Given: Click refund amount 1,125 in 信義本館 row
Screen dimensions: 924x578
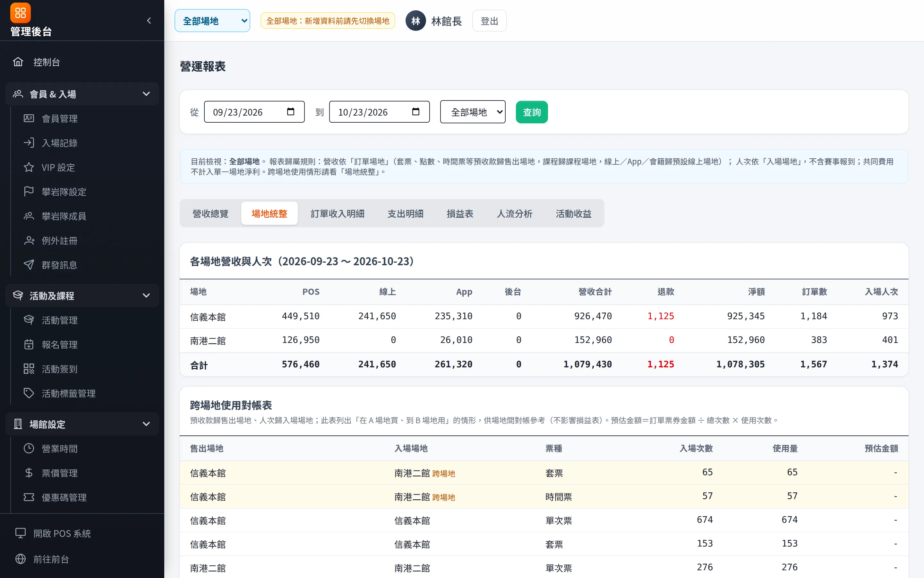Looking at the screenshot, I should 661,316.
